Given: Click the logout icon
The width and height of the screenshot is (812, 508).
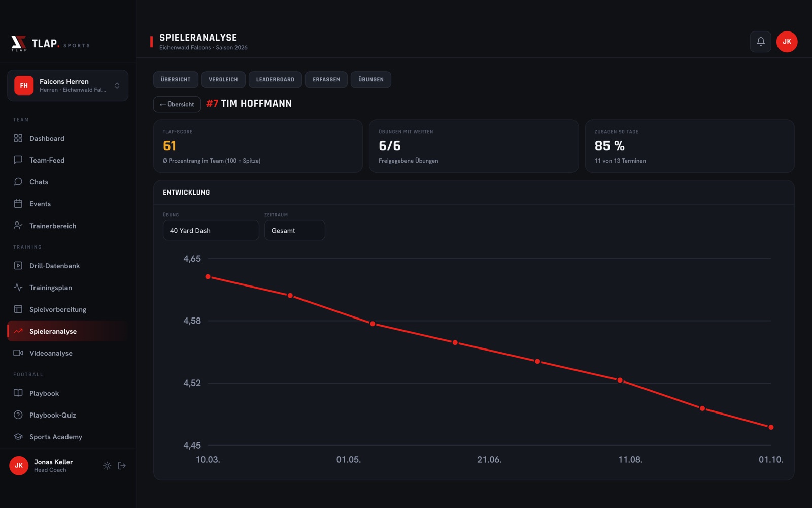Looking at the screenshot, I should pos(122,466).
